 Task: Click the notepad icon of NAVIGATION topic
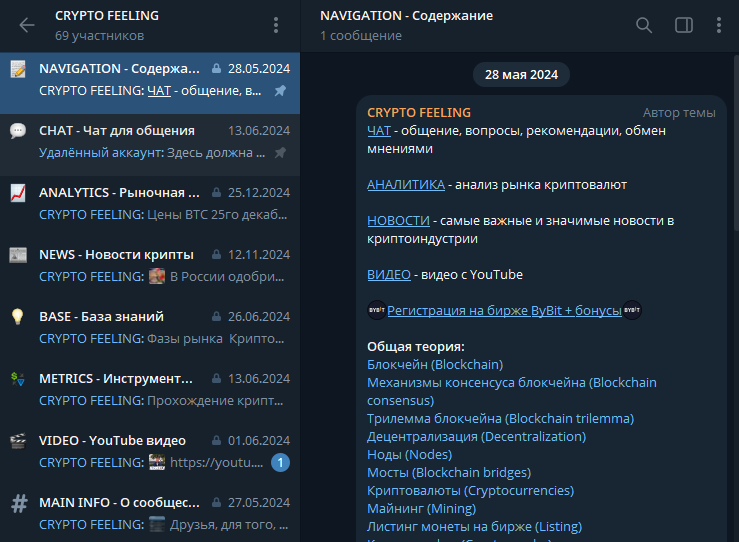point(18,69)
